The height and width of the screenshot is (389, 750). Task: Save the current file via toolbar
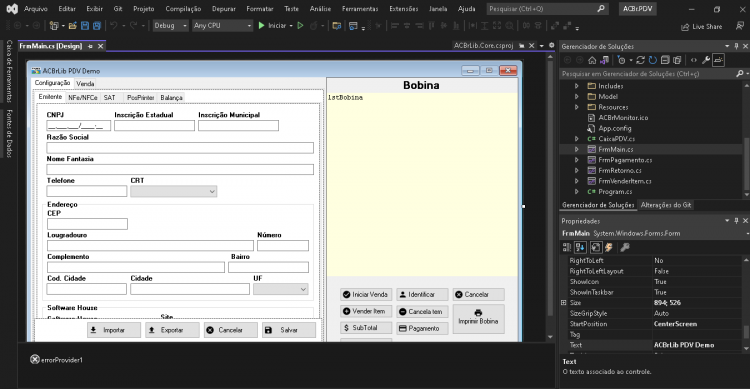pos(85,26)
